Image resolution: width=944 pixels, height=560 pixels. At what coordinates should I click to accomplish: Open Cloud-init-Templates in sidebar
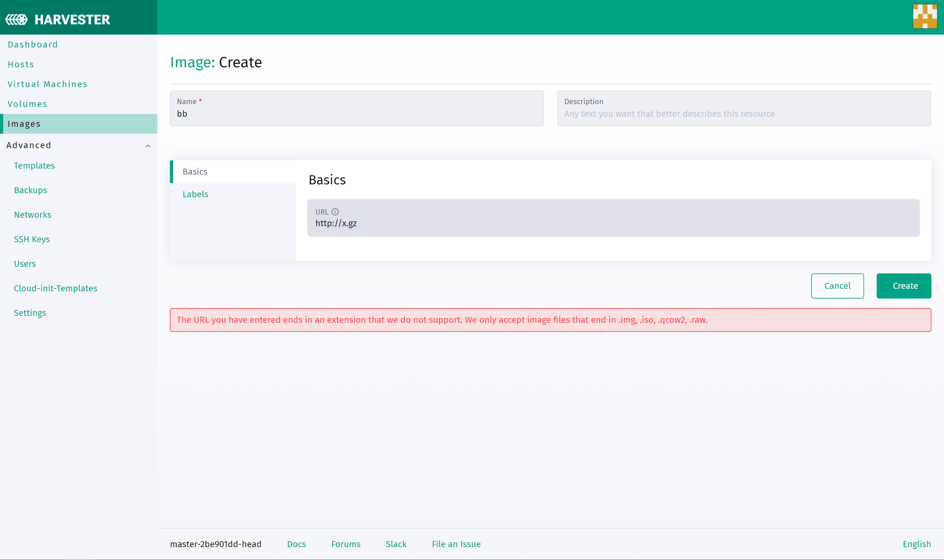[x=55, y=288]
